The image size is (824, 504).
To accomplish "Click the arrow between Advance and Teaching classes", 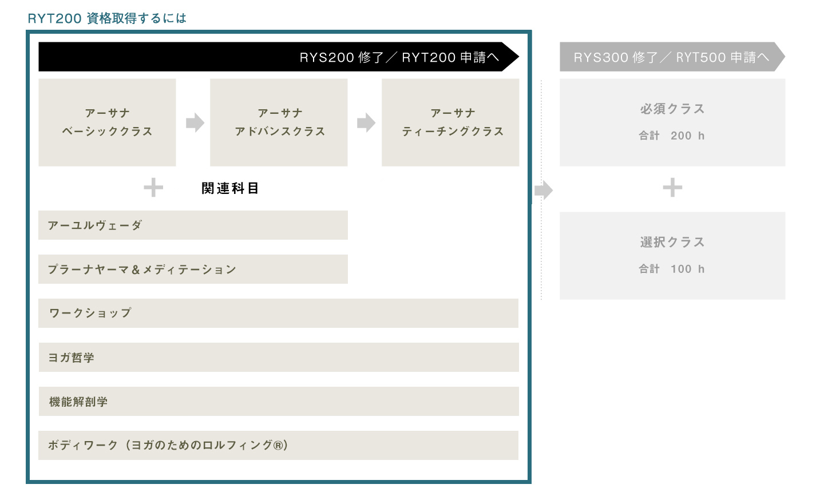I will [366, 122].
